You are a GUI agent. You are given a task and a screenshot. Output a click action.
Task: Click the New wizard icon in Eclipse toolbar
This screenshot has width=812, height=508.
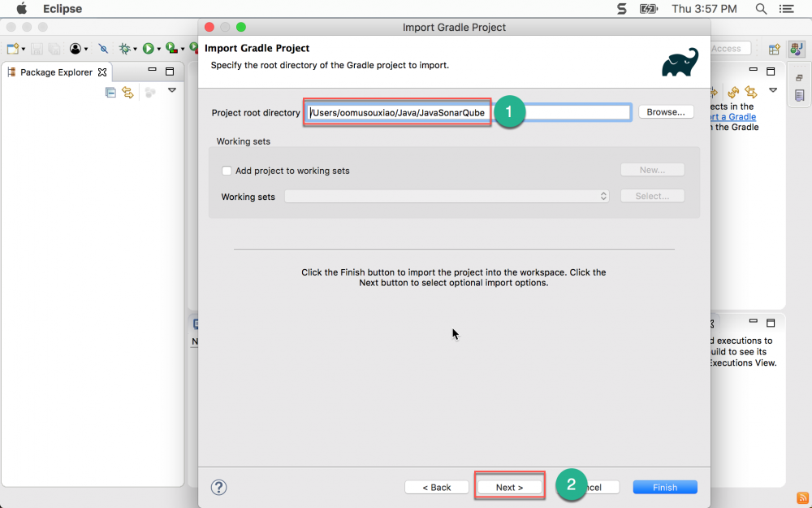pyautogui.click(x=13, y=49)
